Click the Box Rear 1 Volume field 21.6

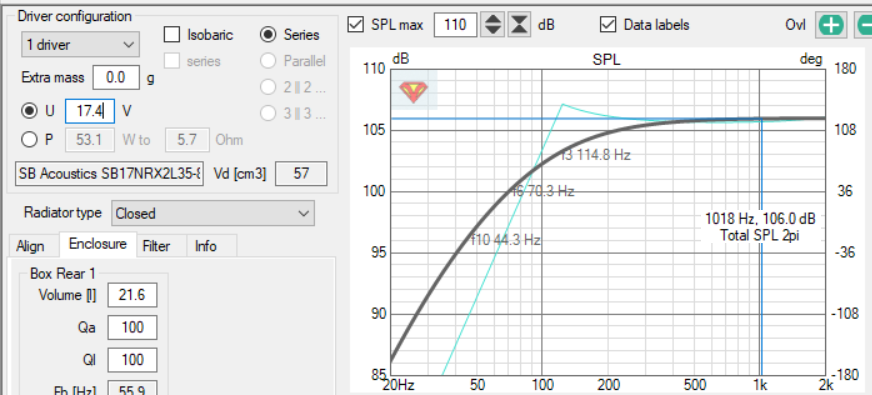[132, 295]
